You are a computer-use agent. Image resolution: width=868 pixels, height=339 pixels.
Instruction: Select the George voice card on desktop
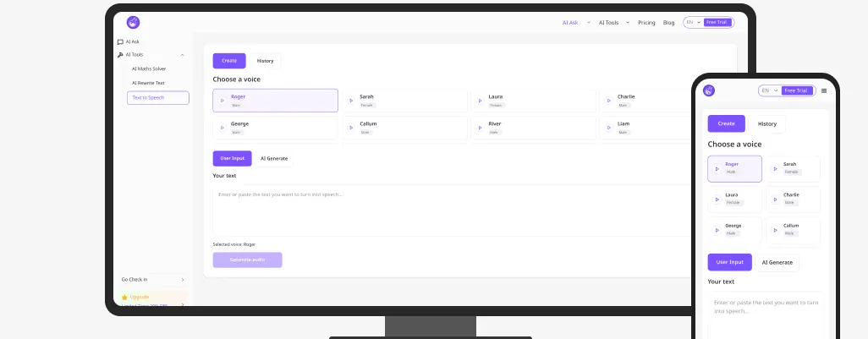click(x=275, y=128)
